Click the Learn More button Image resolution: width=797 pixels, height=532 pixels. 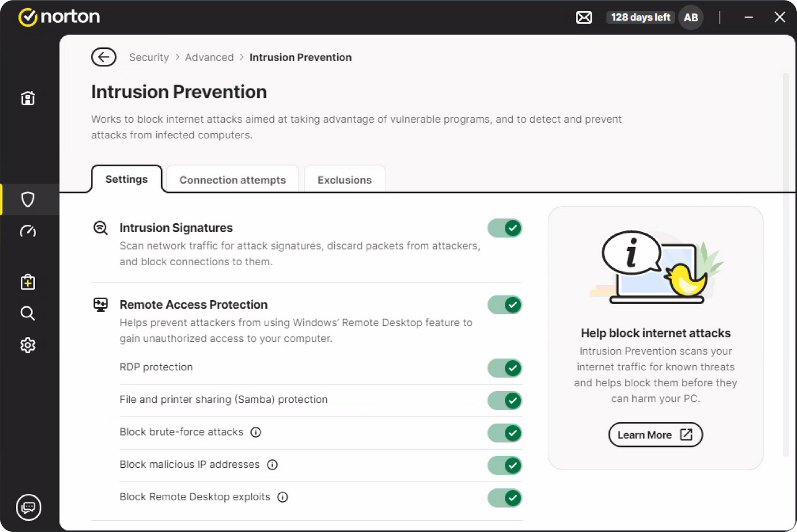[655, 435]
